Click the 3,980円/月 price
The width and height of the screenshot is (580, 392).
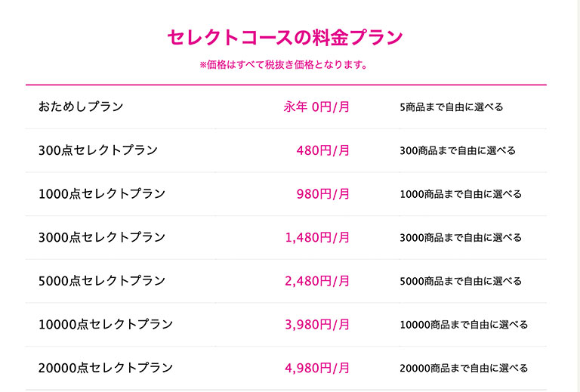[317, 324]
